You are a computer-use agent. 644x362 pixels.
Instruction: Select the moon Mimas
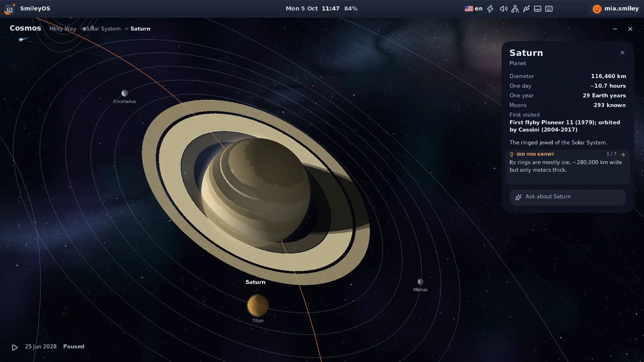point(421,282)
